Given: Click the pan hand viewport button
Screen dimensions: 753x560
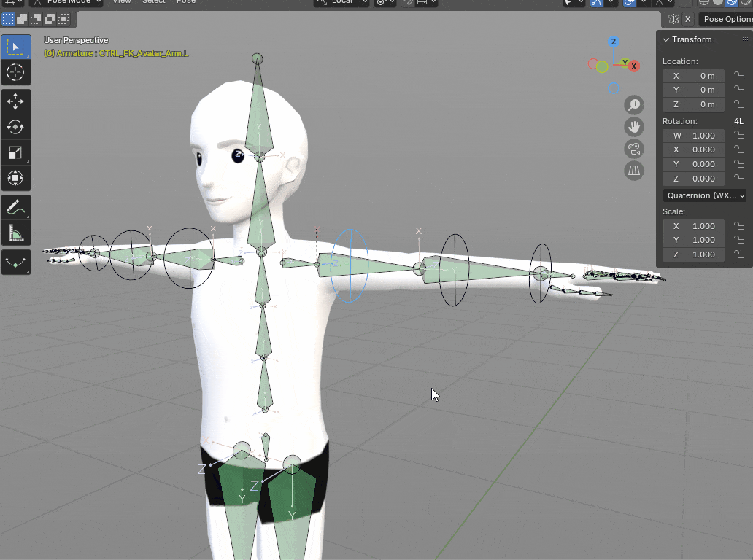Looking at the screenshot, I should point(634,127).
